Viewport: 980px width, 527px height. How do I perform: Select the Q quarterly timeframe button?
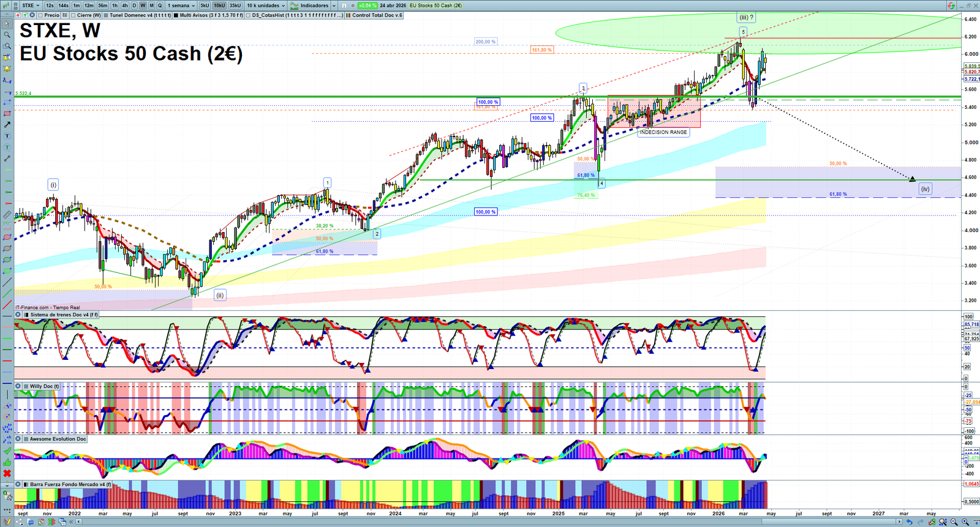(160, 6)
